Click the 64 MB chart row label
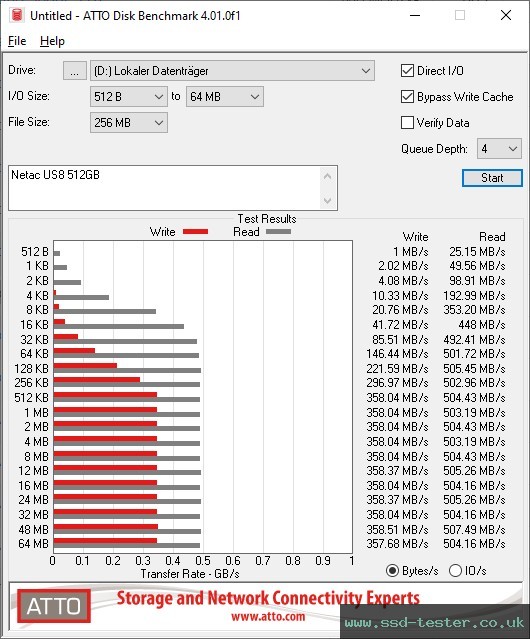The width and height of the screenshot is (530, 639). tap(33, 544)
